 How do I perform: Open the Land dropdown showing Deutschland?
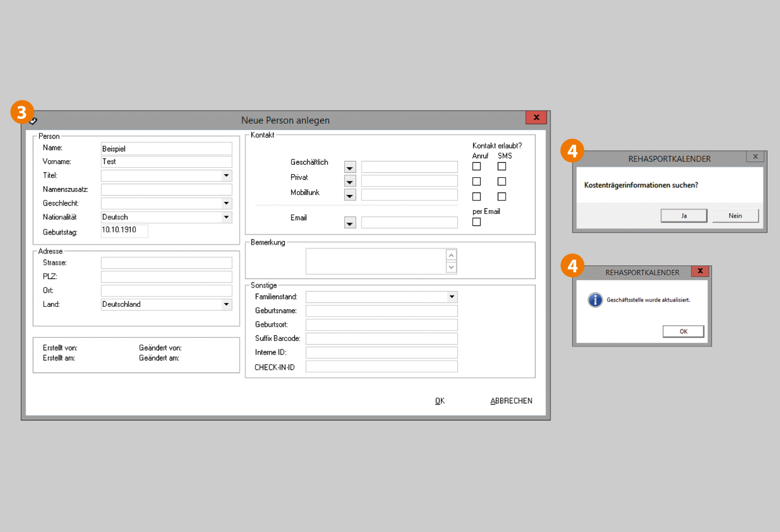coord(226,305)
